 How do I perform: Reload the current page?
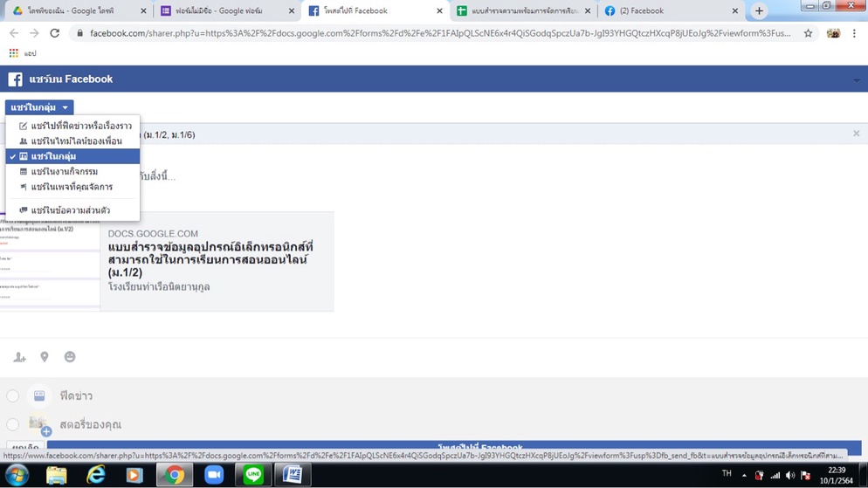pos(55,33)
